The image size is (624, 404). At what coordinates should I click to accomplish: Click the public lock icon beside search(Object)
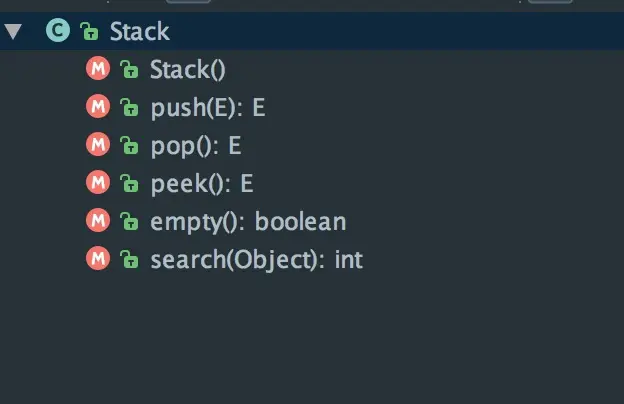[x=128, y=260]
